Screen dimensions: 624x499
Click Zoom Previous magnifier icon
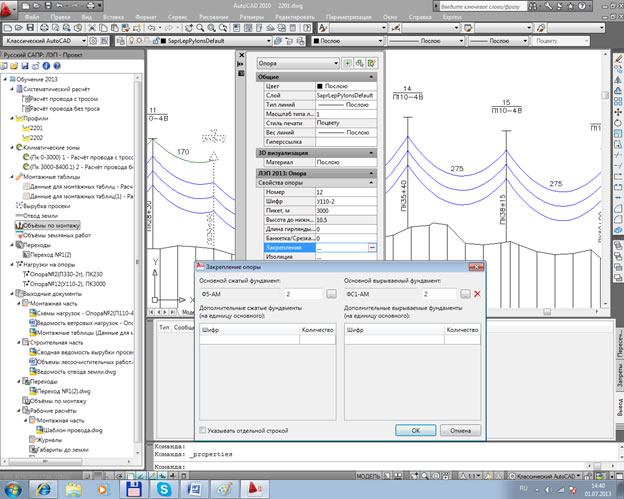[x=223, y=28]
